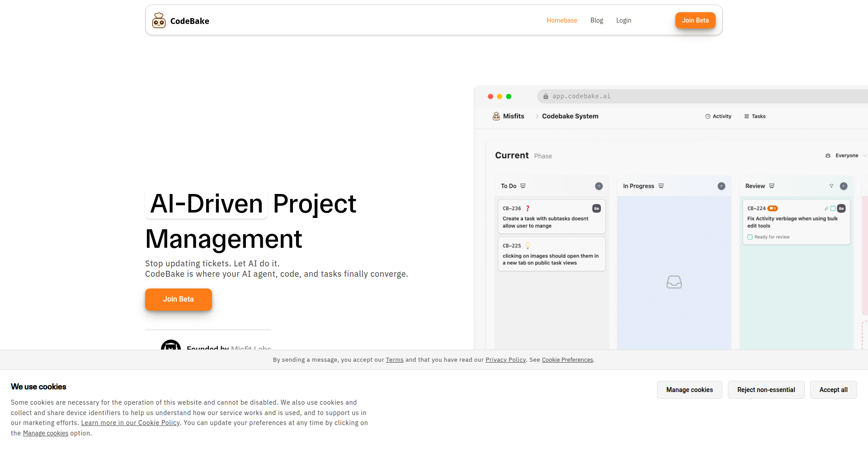The image size is (868, 449).
Task: Click Reject non-essential cookies button
Action: click(x=766, y=390)
